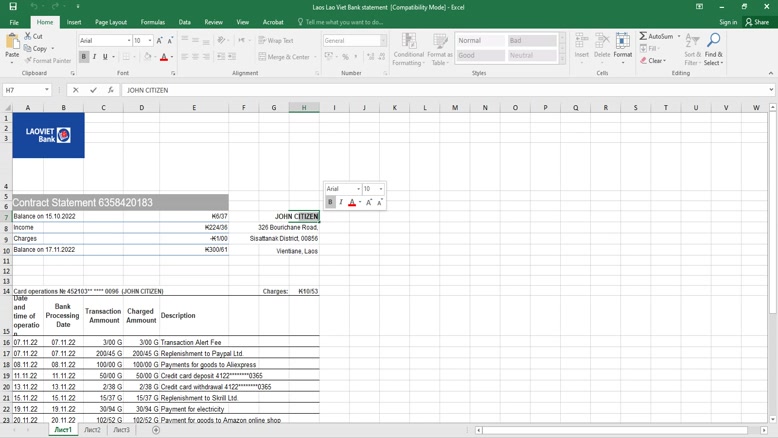The image size is (778, 438).
Task: Switch to the Лист2 sheet tab
Action: point(92,430)
